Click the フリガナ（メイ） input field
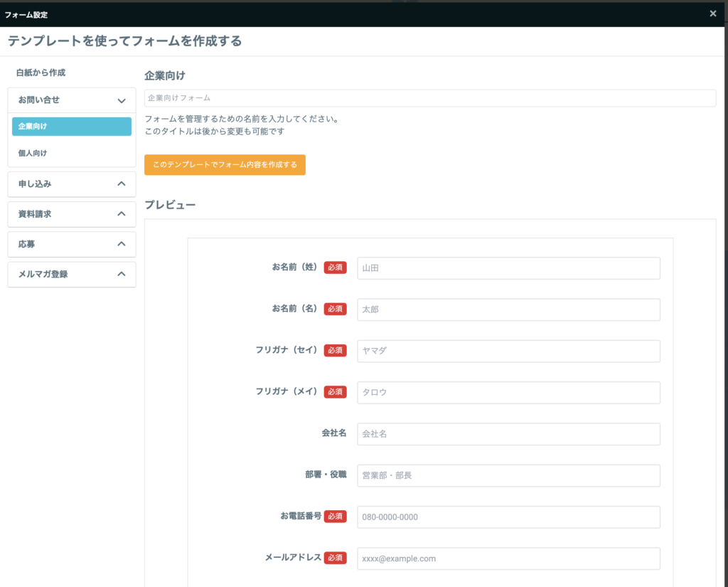 point(508,392)
